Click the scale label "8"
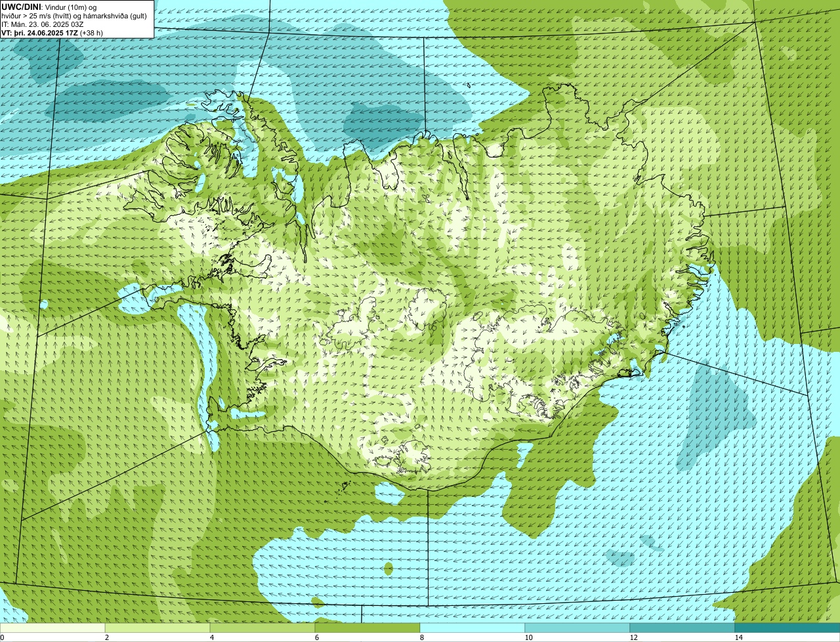 click(x=421, y=637)
